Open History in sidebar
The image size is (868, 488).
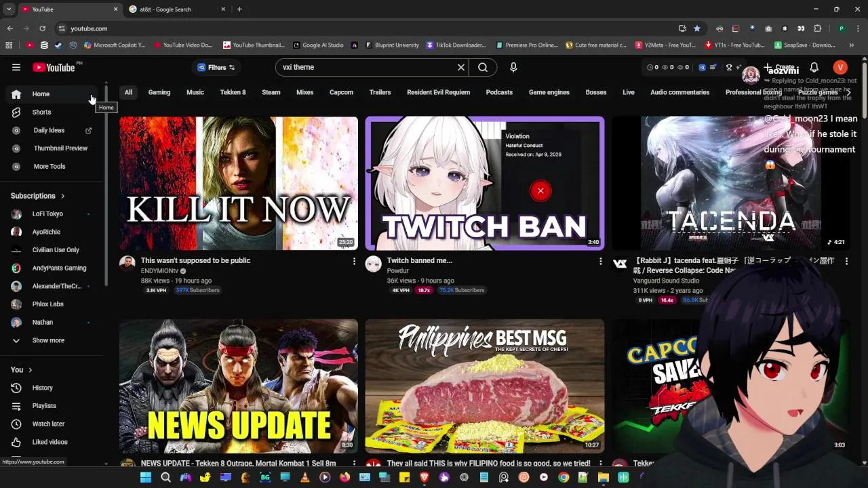click(51, 388)
